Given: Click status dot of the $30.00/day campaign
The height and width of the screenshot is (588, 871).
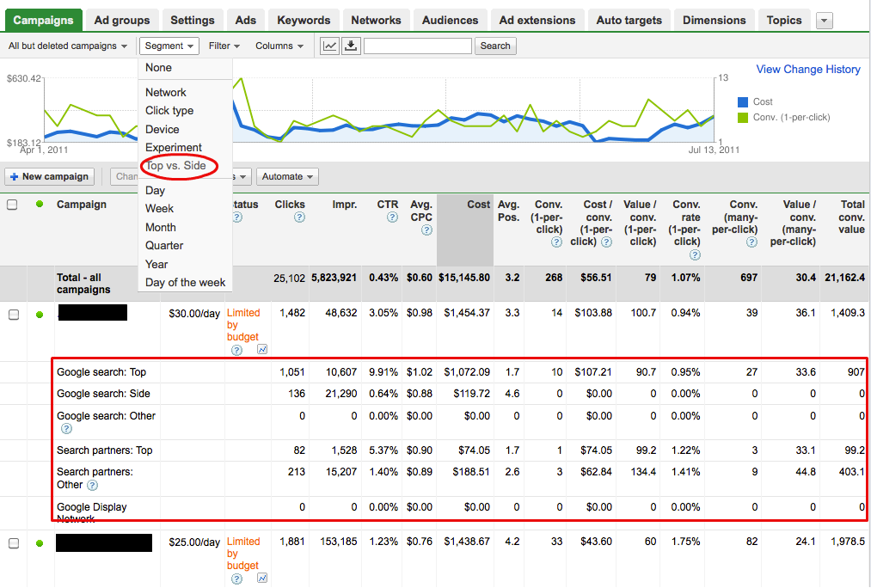Looking at the screenshot, I should (x=40, y=315).
